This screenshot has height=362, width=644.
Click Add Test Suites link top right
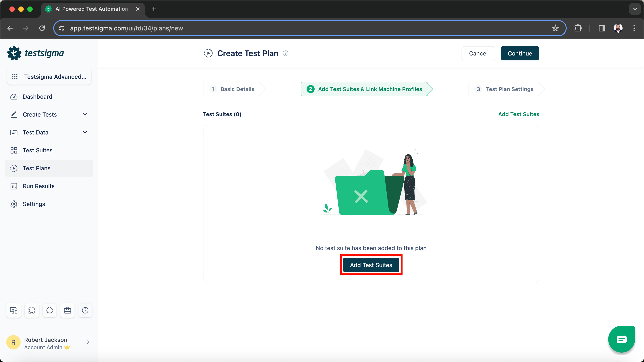point(518,114)
